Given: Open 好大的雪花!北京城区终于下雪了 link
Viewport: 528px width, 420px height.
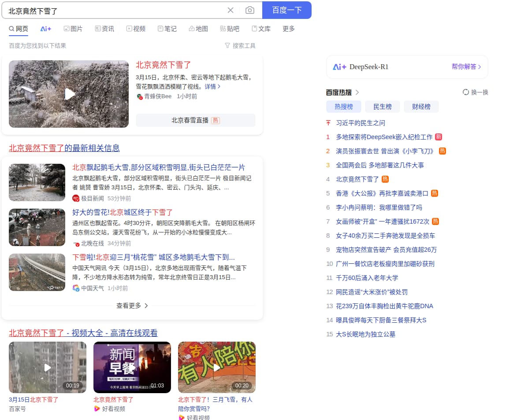Looking at the screenshot, I should tap(123, 213).
